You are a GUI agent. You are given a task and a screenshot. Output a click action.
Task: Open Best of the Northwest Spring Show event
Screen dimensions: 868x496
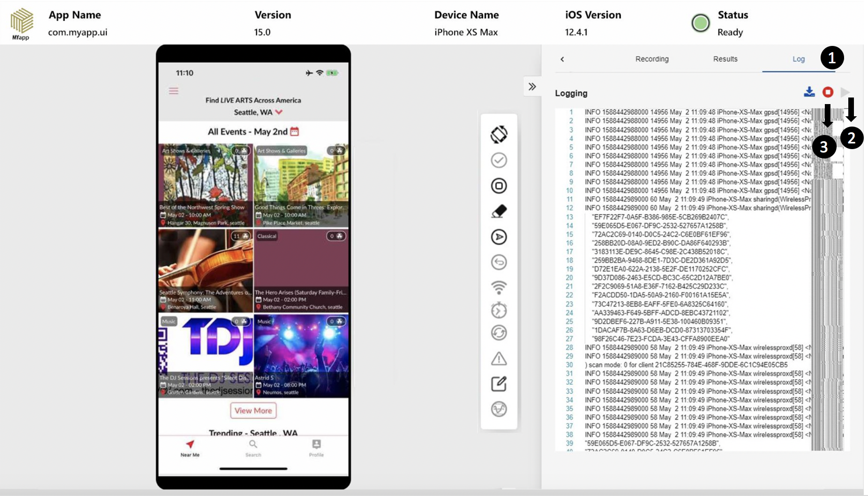click(206, 185)
